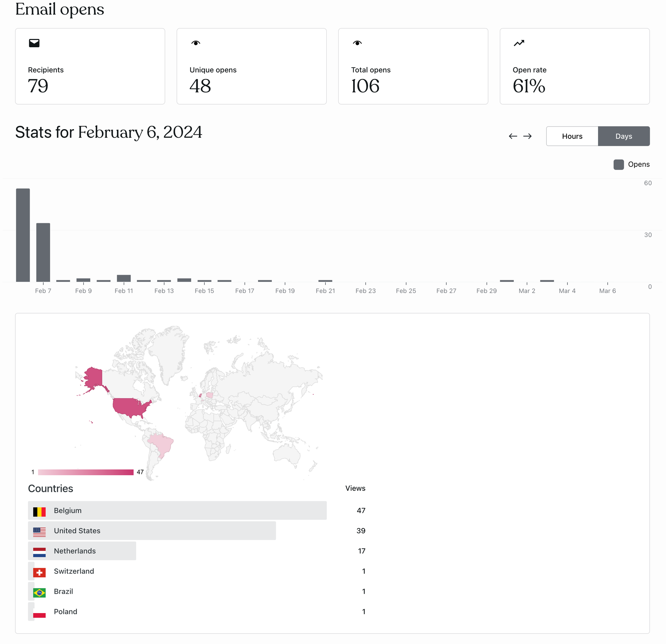The image size is (666, 644).
Task: Select the United States country row
Action: (x=152, y=531)
